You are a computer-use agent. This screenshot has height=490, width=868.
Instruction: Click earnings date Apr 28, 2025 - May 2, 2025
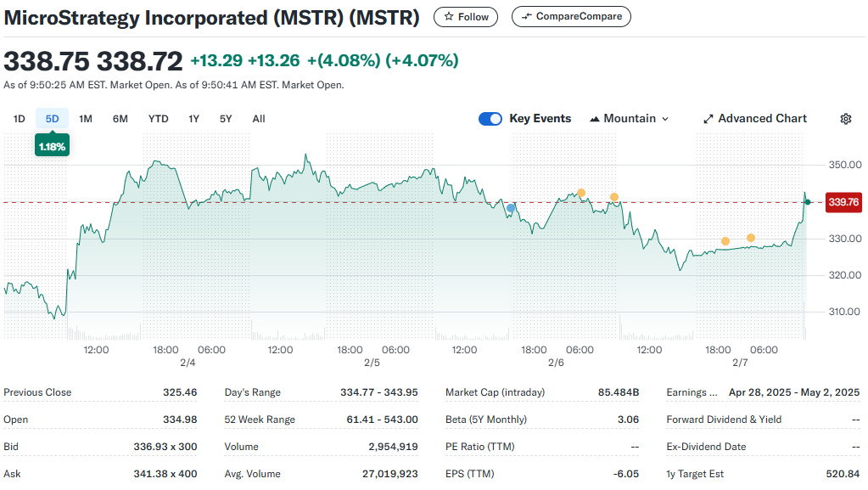point(794,392)
